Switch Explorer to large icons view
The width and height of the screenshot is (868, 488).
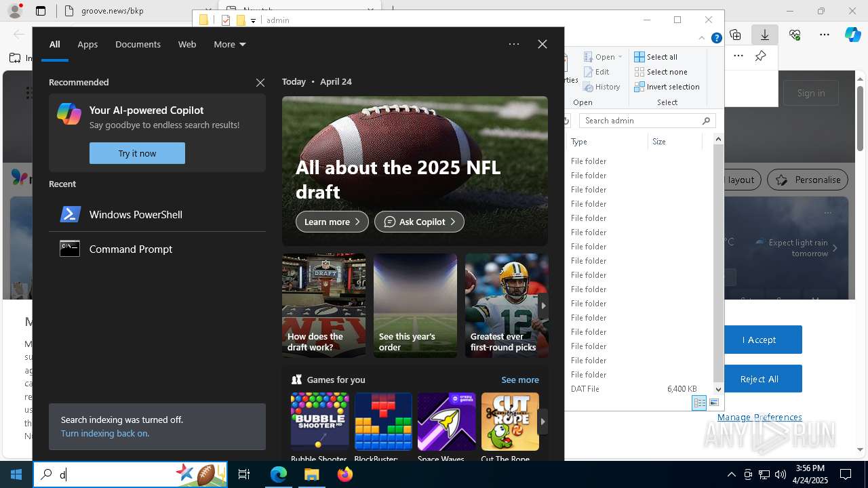[713, 403]
